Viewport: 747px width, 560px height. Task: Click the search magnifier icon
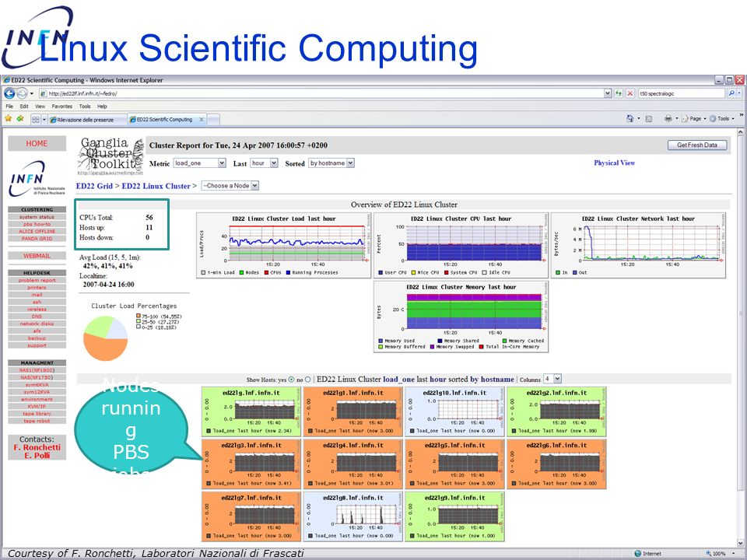[x=731, y=93]
